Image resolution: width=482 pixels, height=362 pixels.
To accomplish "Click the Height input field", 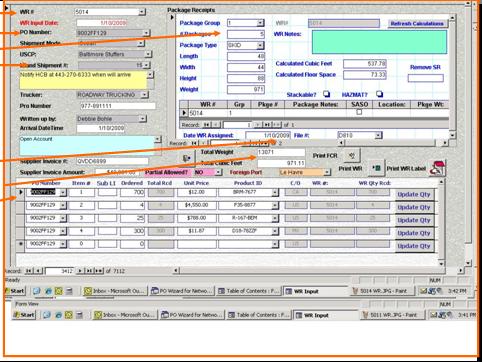I will tap(246, 78).
